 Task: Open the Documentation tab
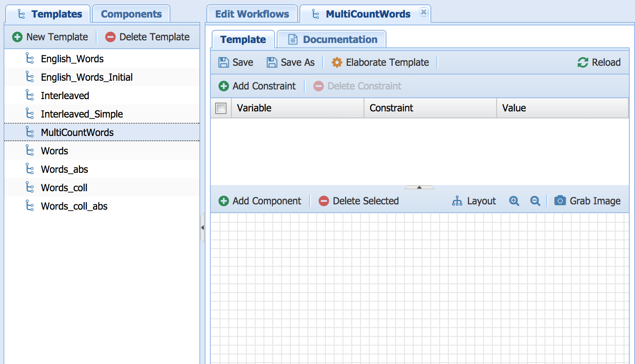(332, 39)
